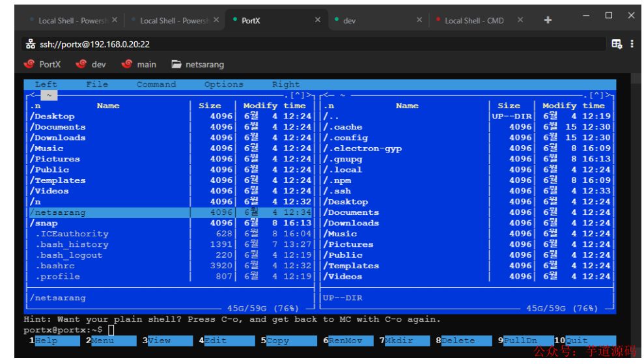This screenshot has height=364, width=644.
Task: Open the session layout icon
Action: [x=617, y=44]
